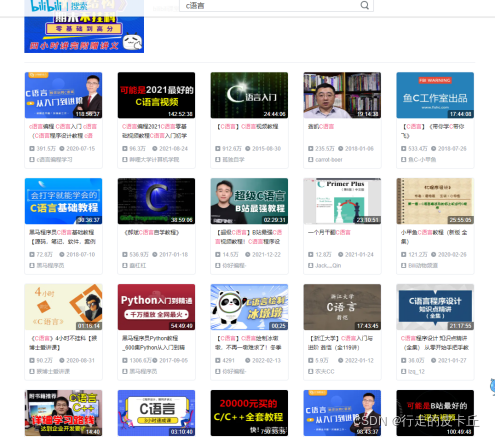Click uploader icon beside Jack__Qin
This screenshot has height=437, width=495.
click(311, 266)
